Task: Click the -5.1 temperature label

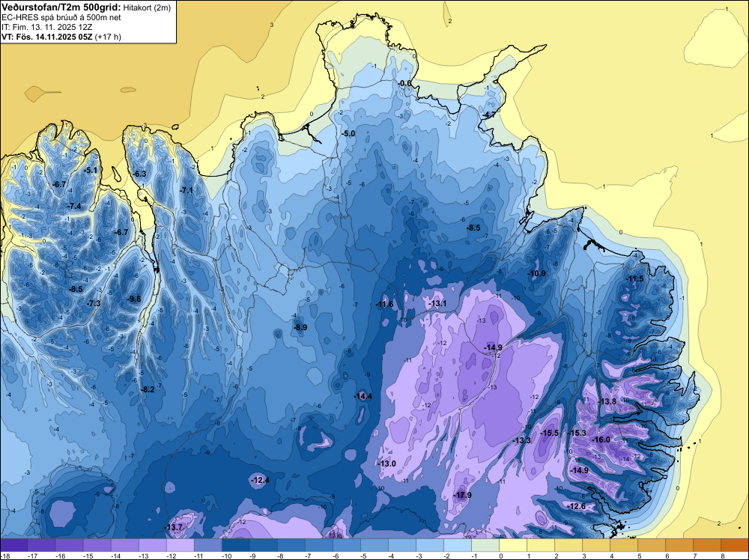Action: pyautogui.click(x=90, y=170)
